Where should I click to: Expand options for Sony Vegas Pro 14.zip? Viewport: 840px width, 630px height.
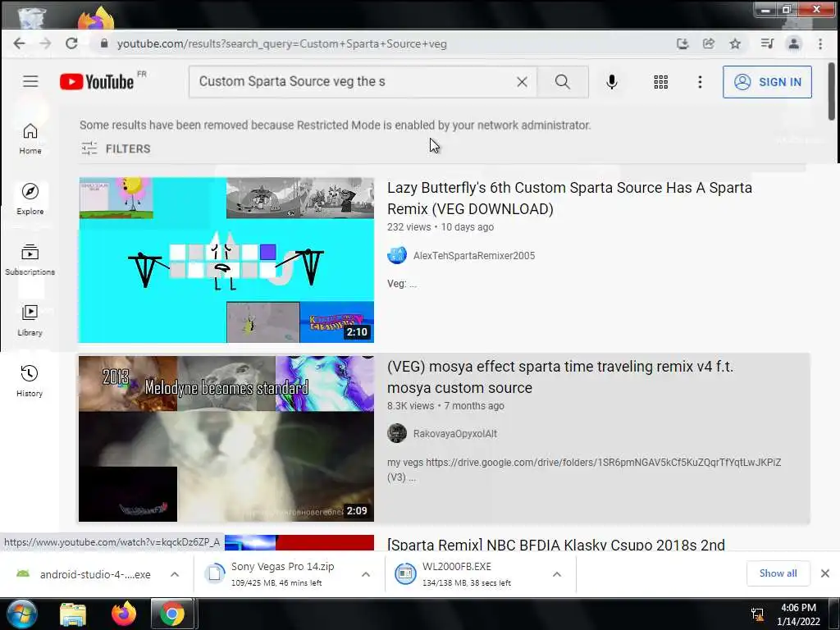(366, 574)
